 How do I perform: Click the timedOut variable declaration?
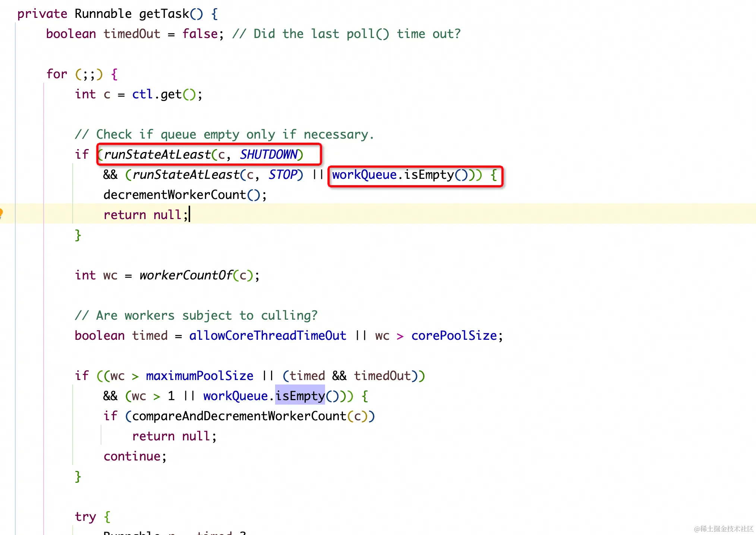pos(132,34)
